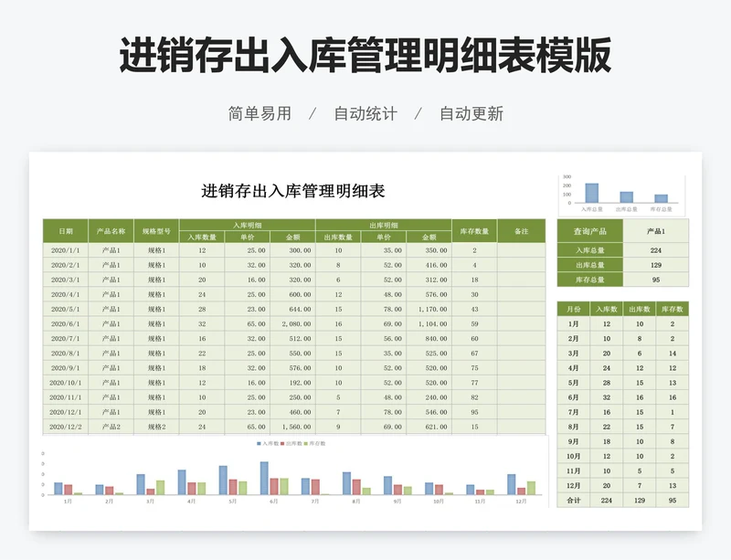Click the 产品2 product name cell
This screenshot has width=731, height=560.
pos(111,427)
